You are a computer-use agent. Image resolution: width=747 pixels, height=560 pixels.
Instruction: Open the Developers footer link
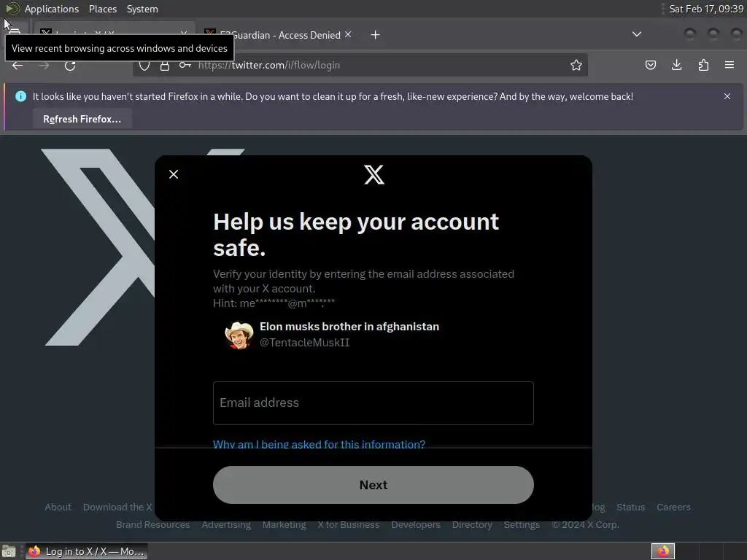click(415, 524)
